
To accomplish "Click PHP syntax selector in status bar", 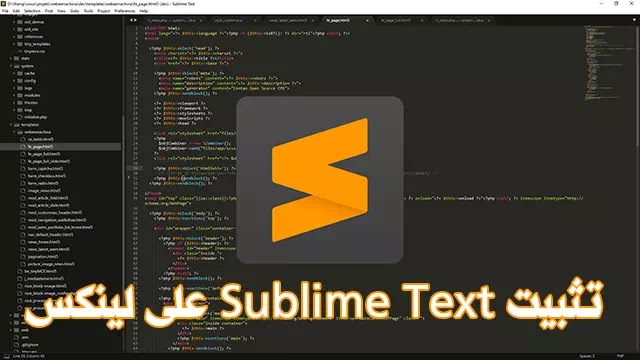I will 620,356.
